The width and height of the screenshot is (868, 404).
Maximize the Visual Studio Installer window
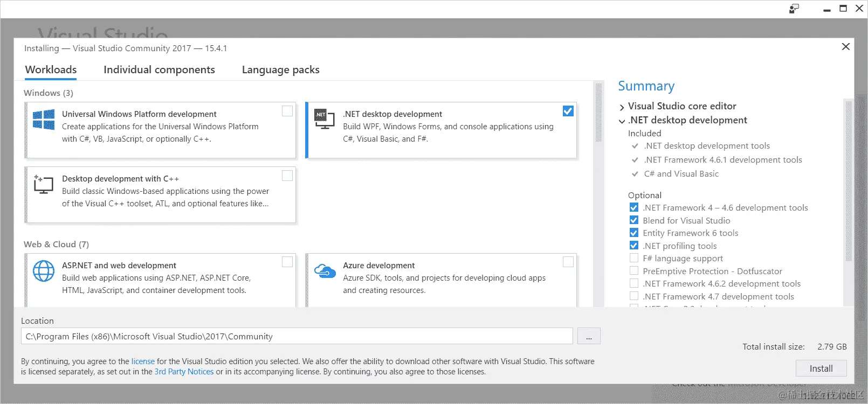coord(843,9)
